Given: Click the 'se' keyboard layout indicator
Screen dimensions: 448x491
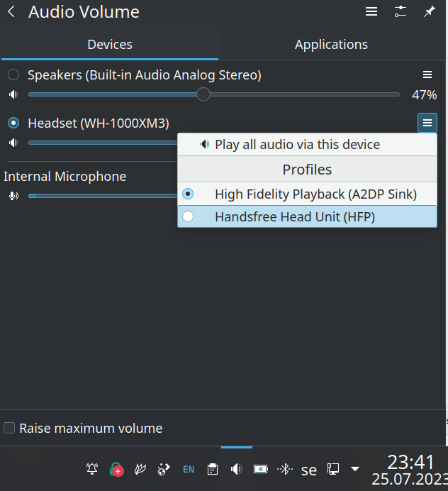Looking at the screenshot, I should click(309, 470).
